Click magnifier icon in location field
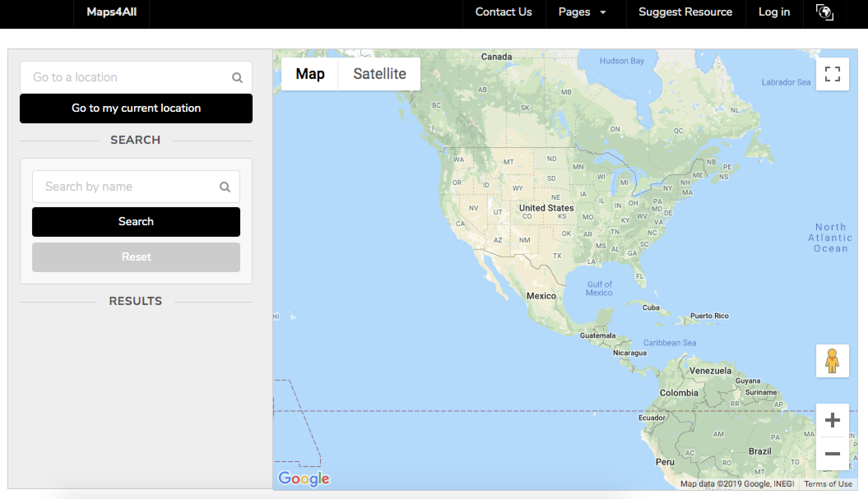 click(237, 78)
